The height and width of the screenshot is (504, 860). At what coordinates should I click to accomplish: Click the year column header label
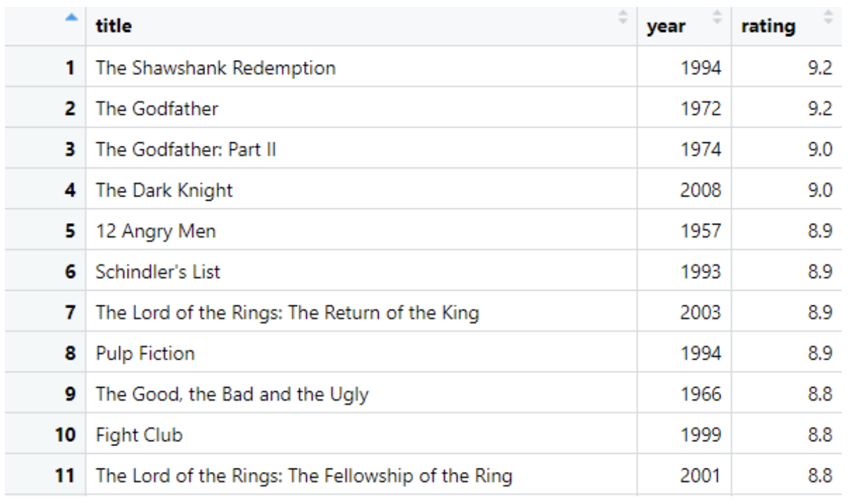click(x=665, y=27)
